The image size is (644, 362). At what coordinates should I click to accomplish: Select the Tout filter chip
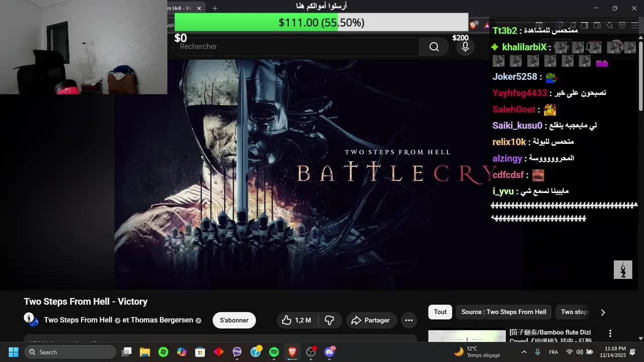(x=440, y=312)
